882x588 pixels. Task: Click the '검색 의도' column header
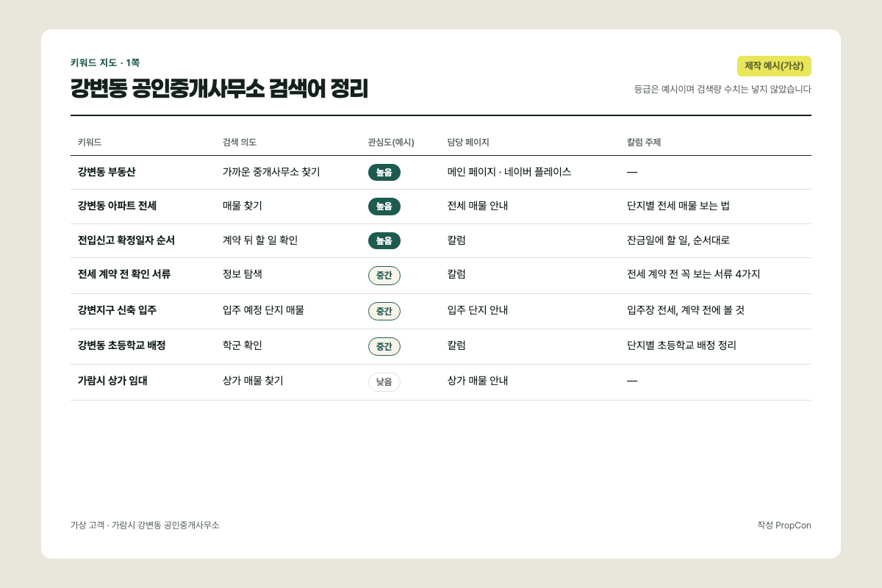click(x=240, y=143)
